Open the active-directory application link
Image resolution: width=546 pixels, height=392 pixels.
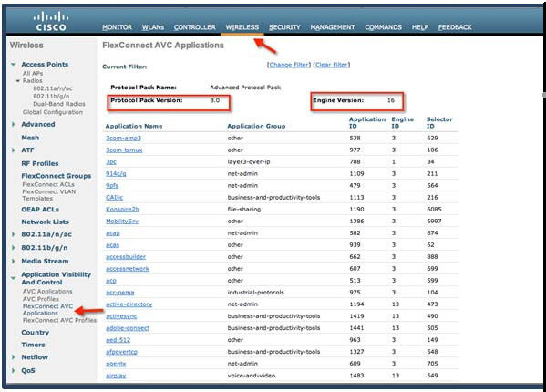point(129,304)
